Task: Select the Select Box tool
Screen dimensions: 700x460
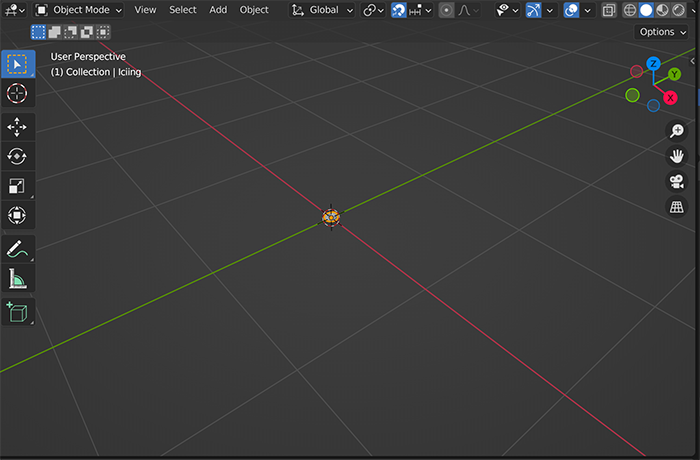Action: pyautogui.click(x=18, y=64)
